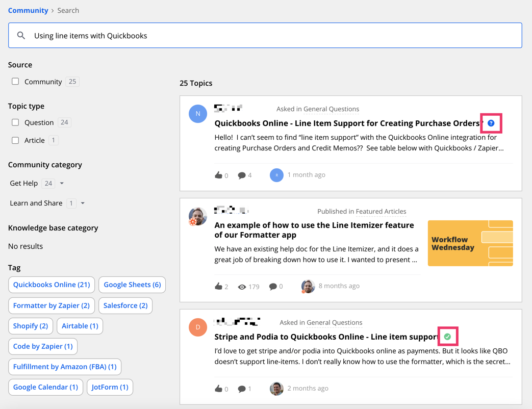Check the Article topic type checkbox

pos(15,140)
